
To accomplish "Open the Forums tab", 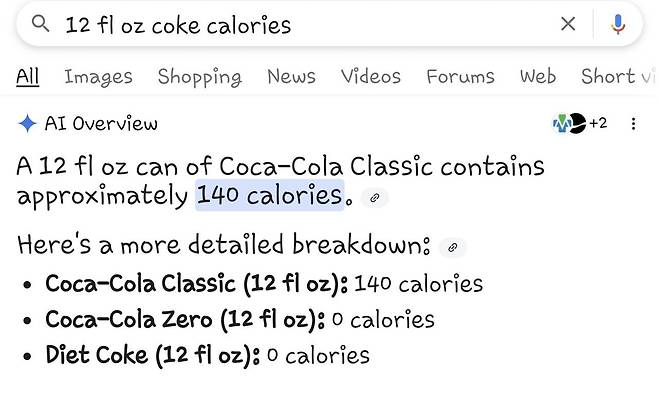I will point(460,76).
